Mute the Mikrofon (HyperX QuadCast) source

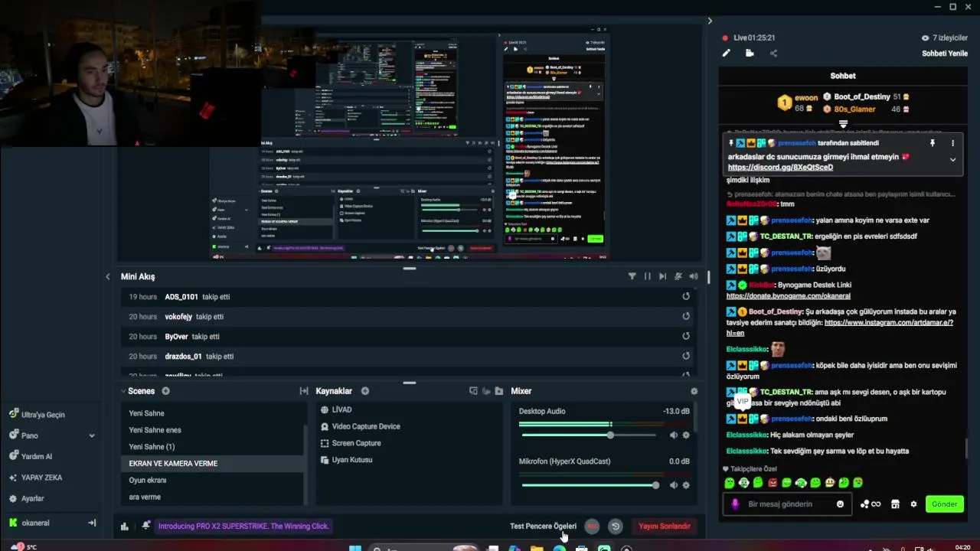[674, 485]
